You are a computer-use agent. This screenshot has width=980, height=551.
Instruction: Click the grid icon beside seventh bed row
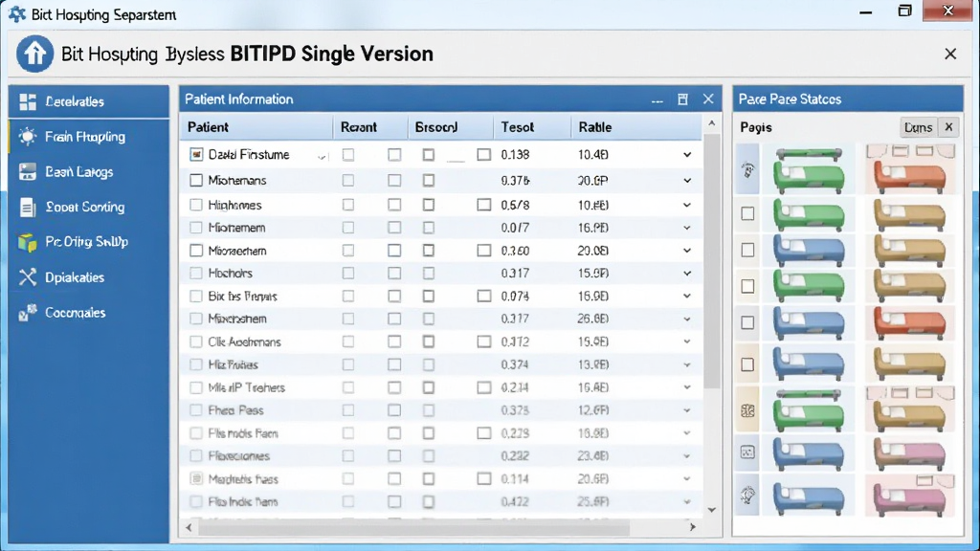(747, 410)
